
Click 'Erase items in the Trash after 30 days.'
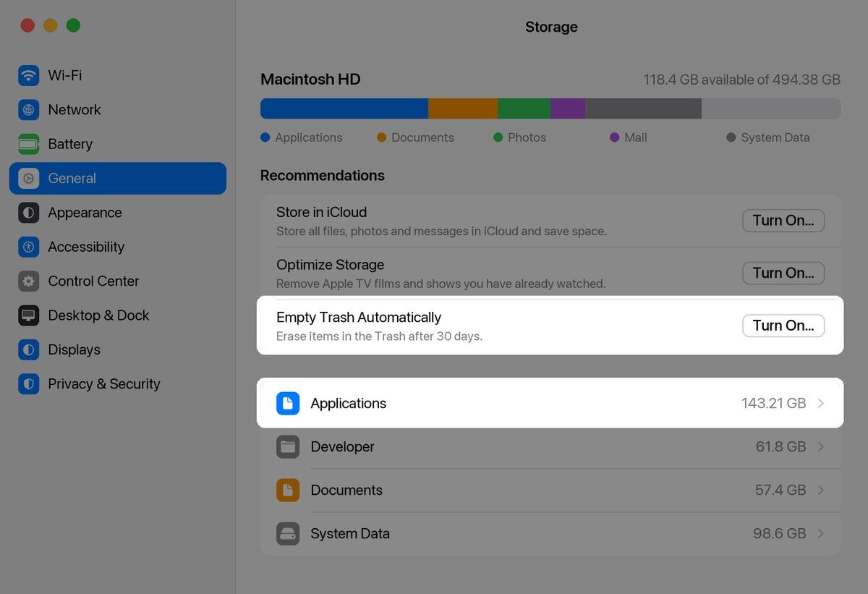tap(379, 336)
